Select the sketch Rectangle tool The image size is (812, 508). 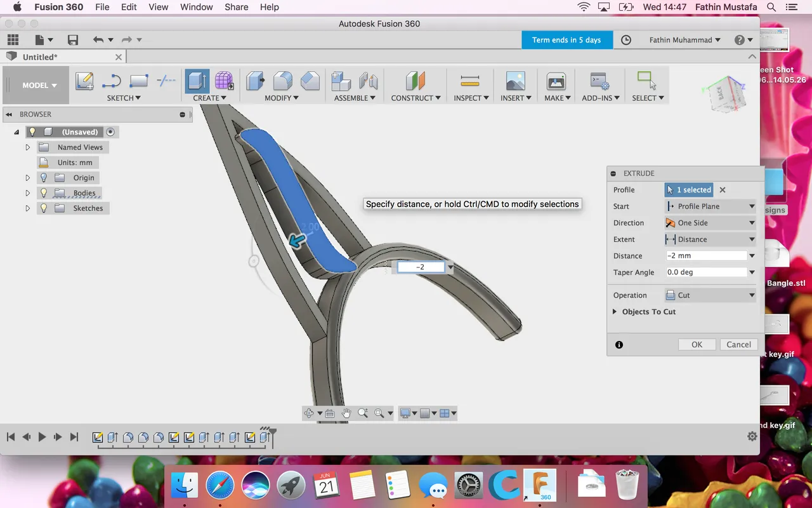138,81
